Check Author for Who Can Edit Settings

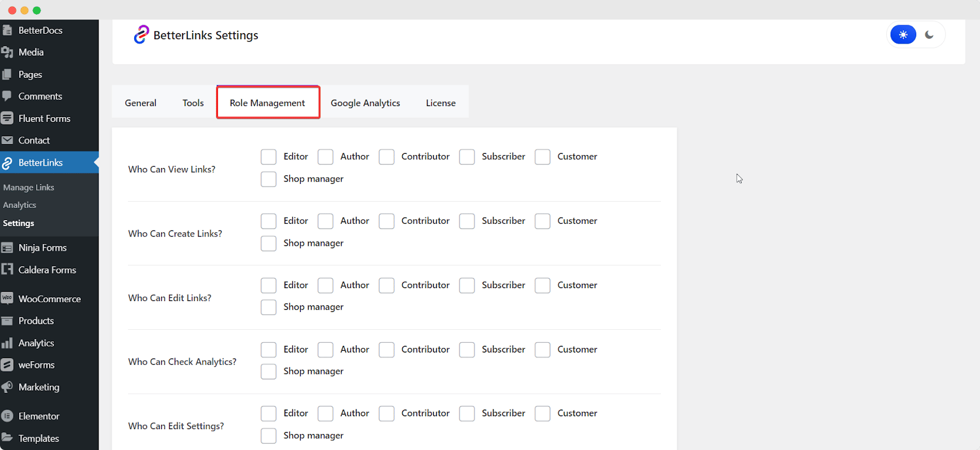(x=325, y=414)
